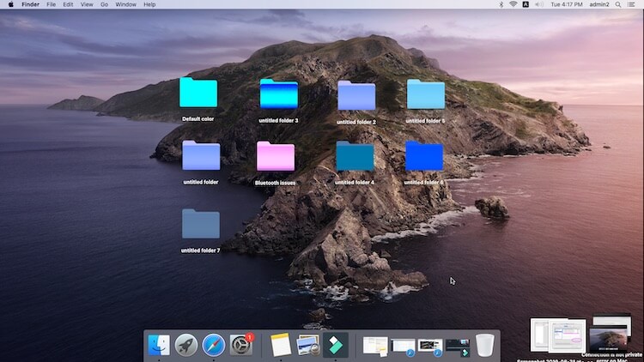The width and height of the screenshot is (644, 362).
Task: Select the cyan Default color folder
Action: point(198,93)
